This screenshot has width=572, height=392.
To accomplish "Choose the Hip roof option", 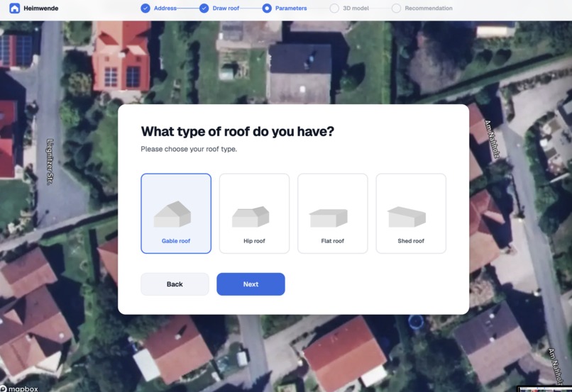I will click(254, 213).
